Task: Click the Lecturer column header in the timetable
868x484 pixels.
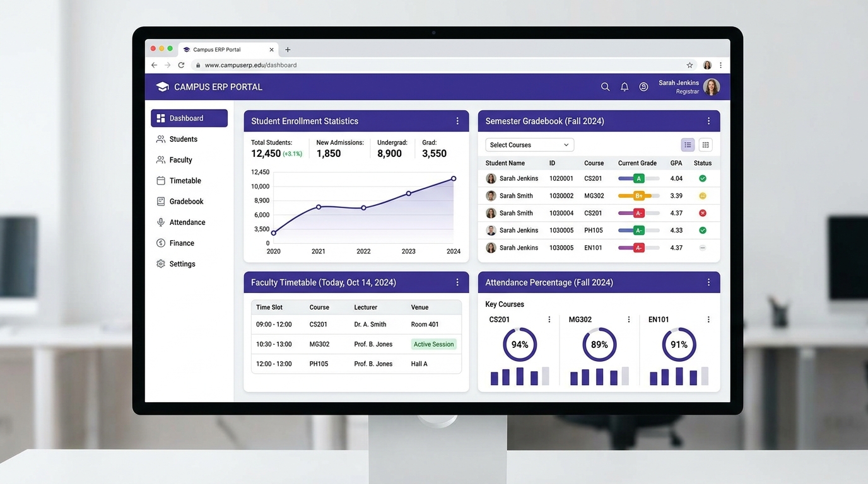Action: click(x=365, y=308)
